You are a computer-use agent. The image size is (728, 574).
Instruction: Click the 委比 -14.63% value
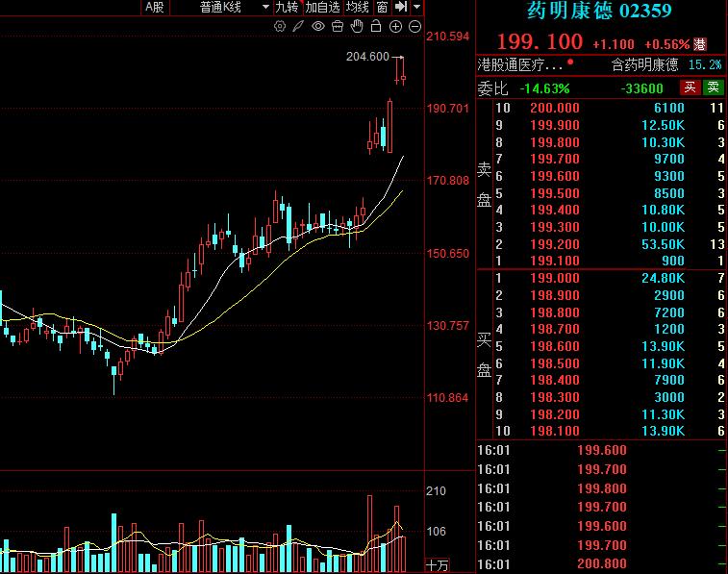544,88
